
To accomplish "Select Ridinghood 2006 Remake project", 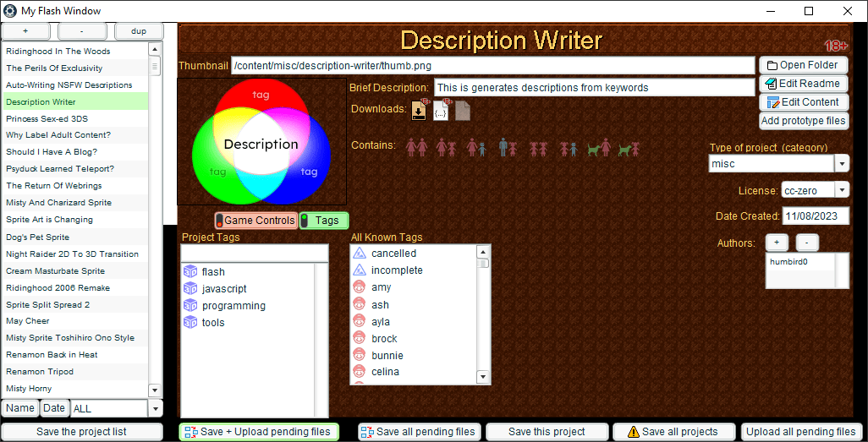I will [75, 287].
